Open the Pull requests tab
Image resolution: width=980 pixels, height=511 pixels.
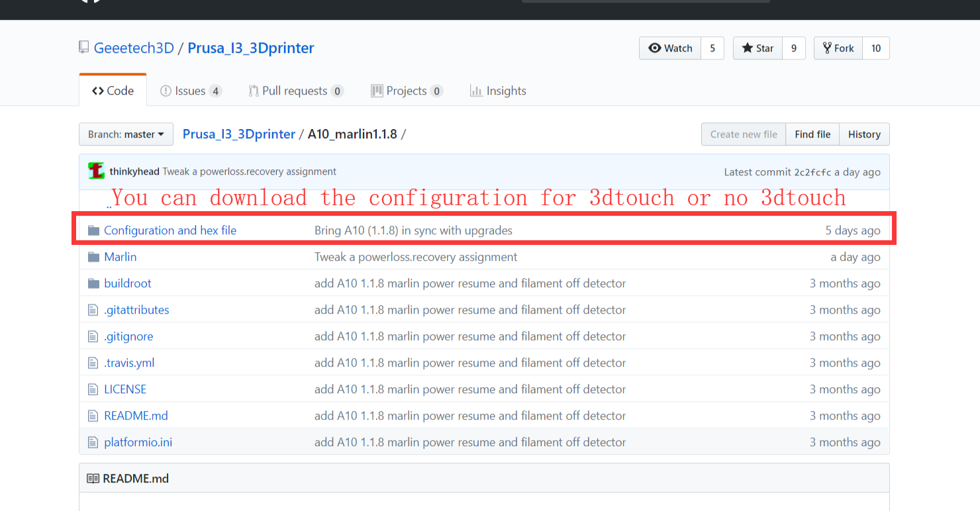pos(295,91)
